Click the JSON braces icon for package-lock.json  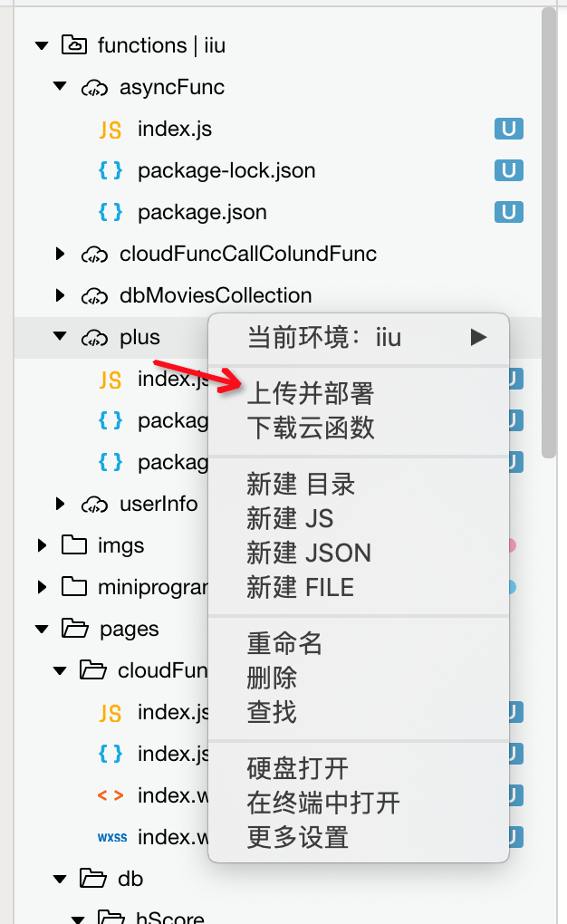tap(111, 170)
